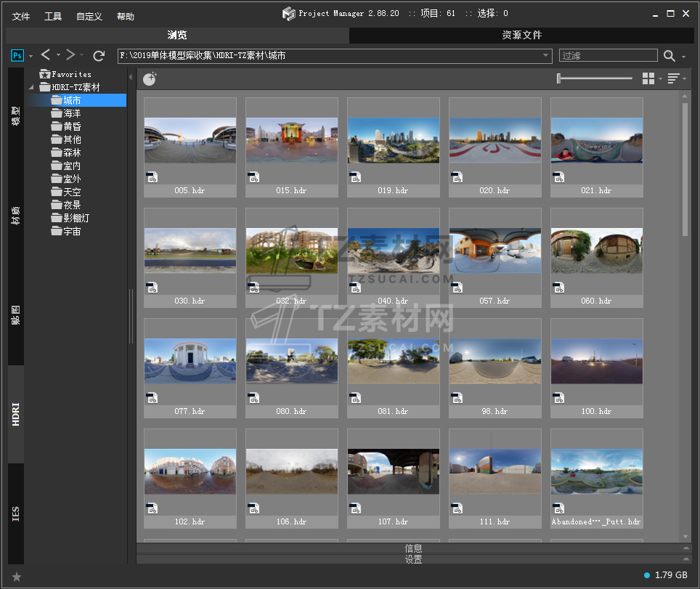Expand the folder path dropdown list
The height and width of the screenshot is (589, 700).
545,55
